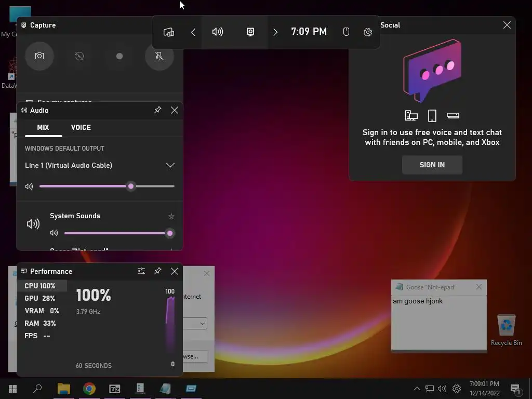Open File Explorer from taskbar
This screenshot has width=532, height=399.
(64, 389)
